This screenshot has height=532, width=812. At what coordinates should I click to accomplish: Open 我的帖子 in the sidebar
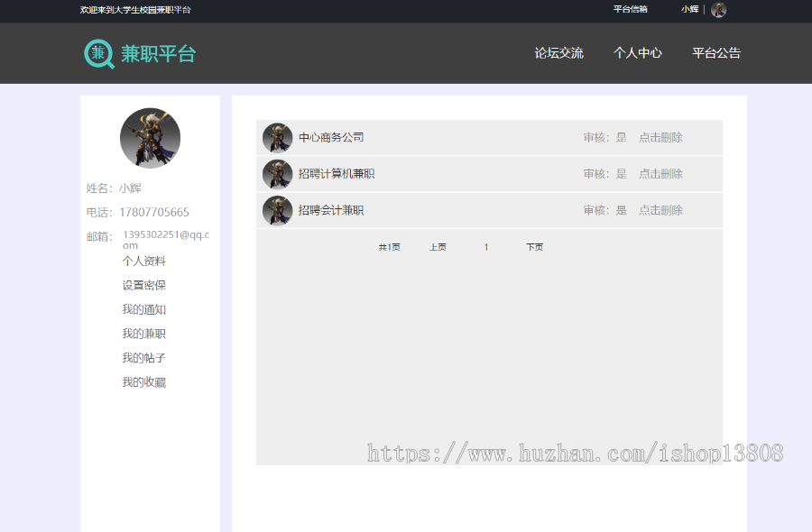coord(144,359)
